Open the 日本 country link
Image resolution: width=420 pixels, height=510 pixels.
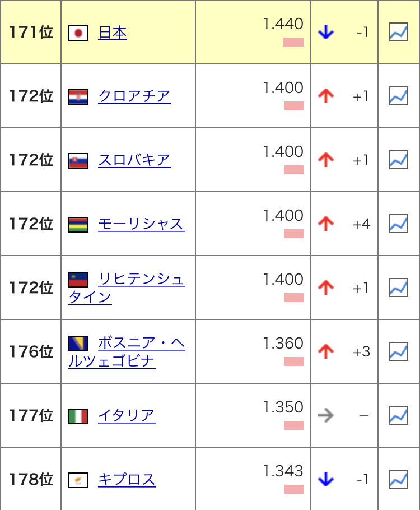[113, 33]
